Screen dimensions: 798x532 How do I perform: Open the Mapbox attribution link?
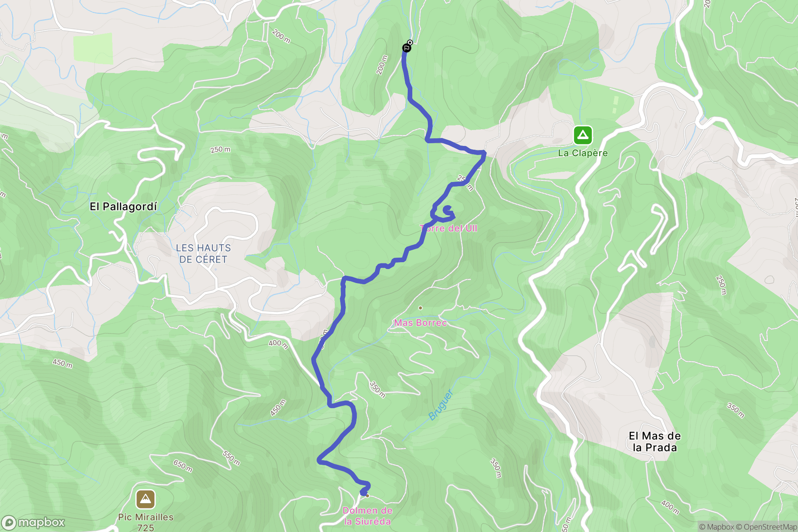(x=717, y=527)
